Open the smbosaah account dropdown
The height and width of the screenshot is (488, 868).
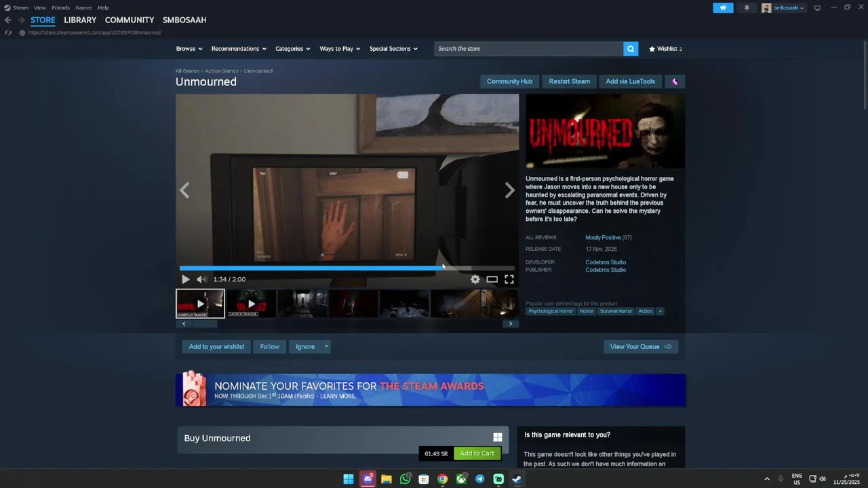[783, 7]
